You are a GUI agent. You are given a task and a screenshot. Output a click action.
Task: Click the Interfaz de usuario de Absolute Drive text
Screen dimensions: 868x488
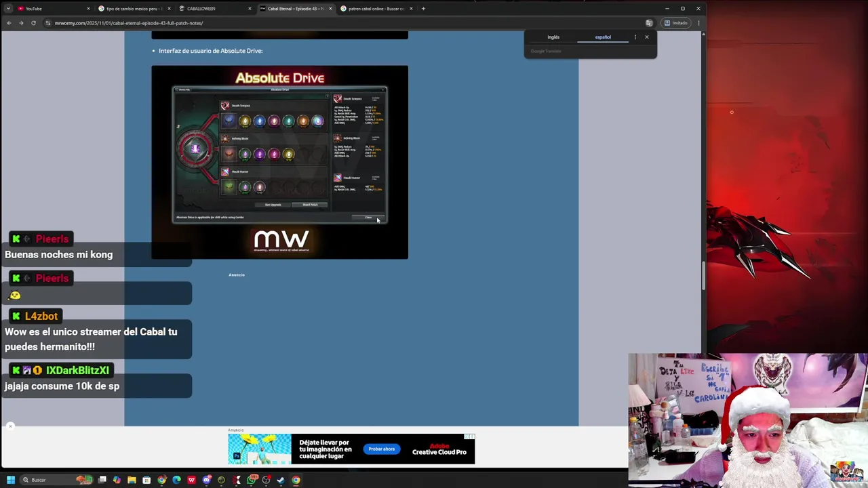(x=210, y=51)
